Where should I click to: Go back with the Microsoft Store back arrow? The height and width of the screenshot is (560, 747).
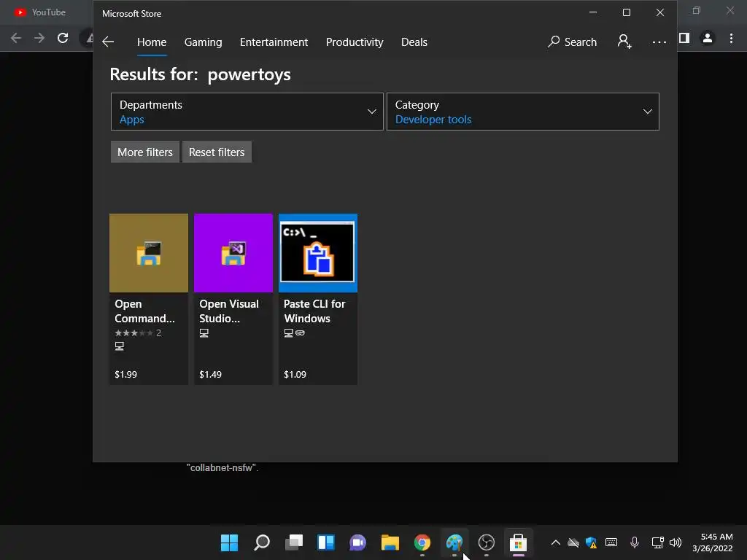click(x=108, y=42)
